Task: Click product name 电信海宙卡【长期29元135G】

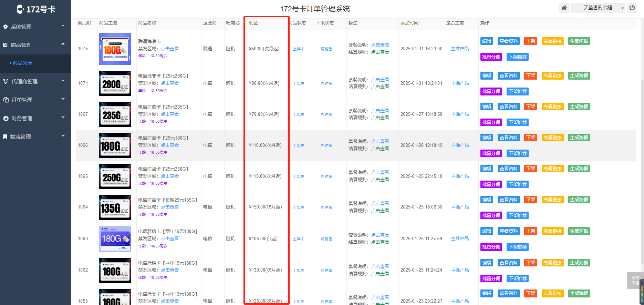Action: pyautogui.click(x=168, y=200)
